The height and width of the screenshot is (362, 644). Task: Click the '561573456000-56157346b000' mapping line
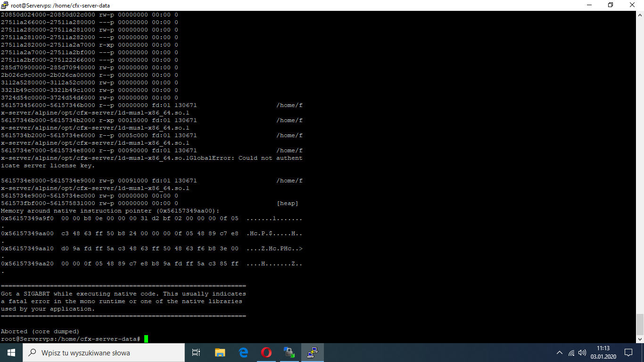pyautogui.click(x=152, y=105)
